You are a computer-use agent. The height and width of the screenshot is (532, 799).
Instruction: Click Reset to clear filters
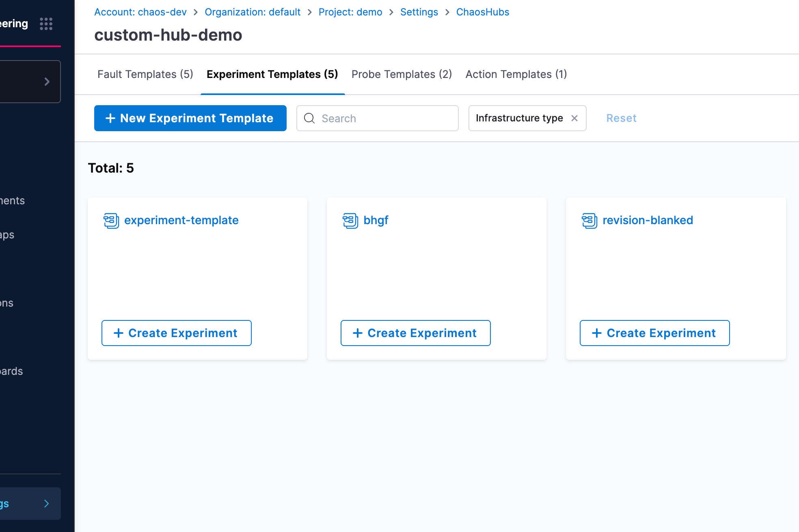click(x=621, y=118)
